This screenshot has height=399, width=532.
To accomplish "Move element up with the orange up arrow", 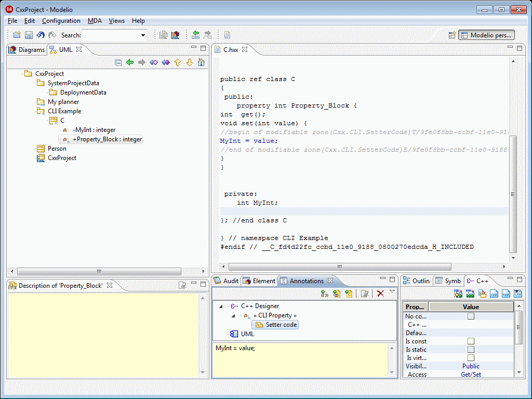I will [178, 62].
